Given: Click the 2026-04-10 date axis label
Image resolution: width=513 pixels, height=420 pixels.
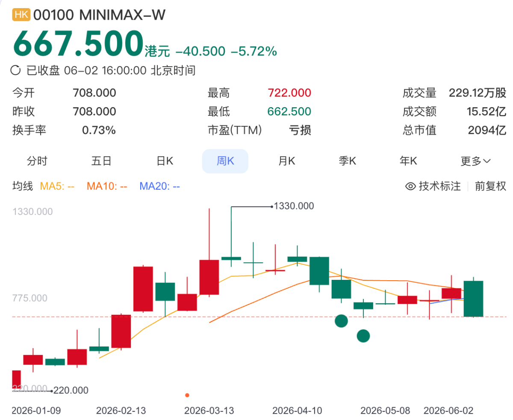Looking at the screenshot, I should (x=297, y=411).
